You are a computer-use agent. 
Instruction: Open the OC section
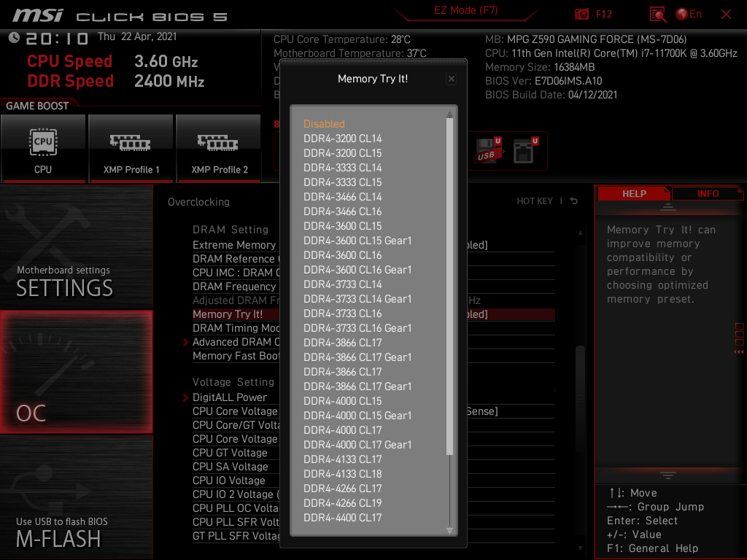point(76,372)
